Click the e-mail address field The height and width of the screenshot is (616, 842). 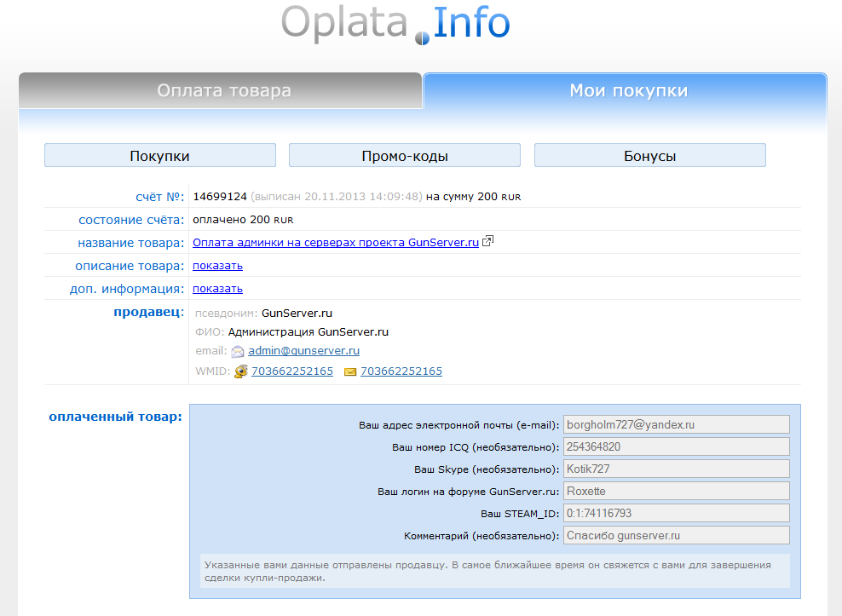tap(676, 424)
